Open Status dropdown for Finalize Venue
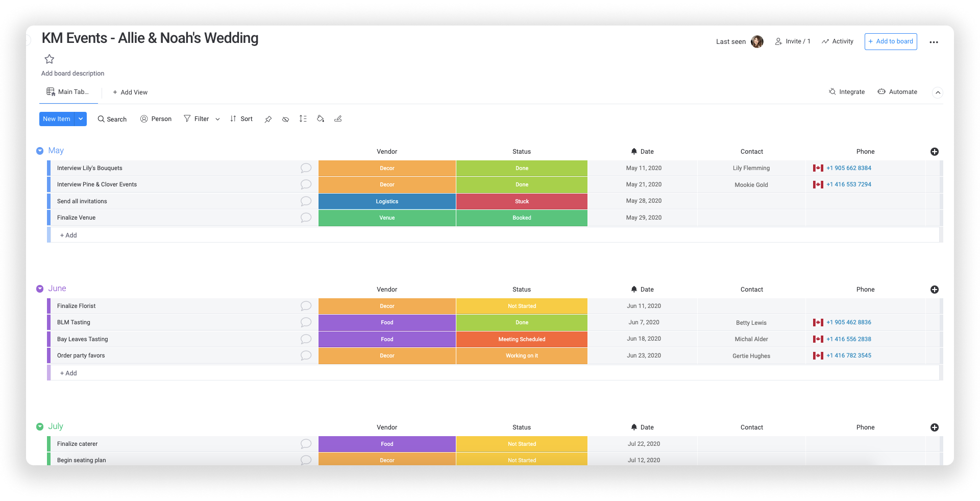Screen dimensions: 980x501 coord(522,218)
